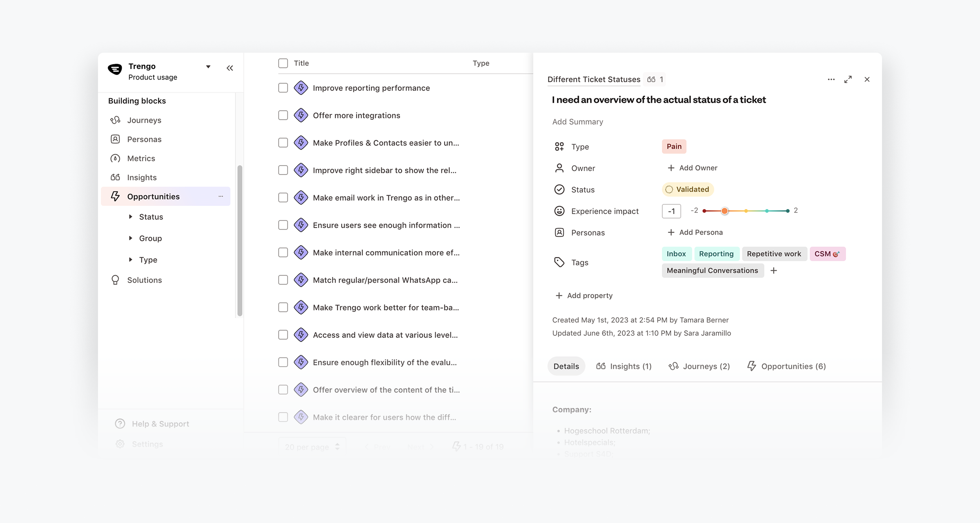The image size is (980, 523).
Task: Check the Offer overview of the content row
Action: click(283, 389)
